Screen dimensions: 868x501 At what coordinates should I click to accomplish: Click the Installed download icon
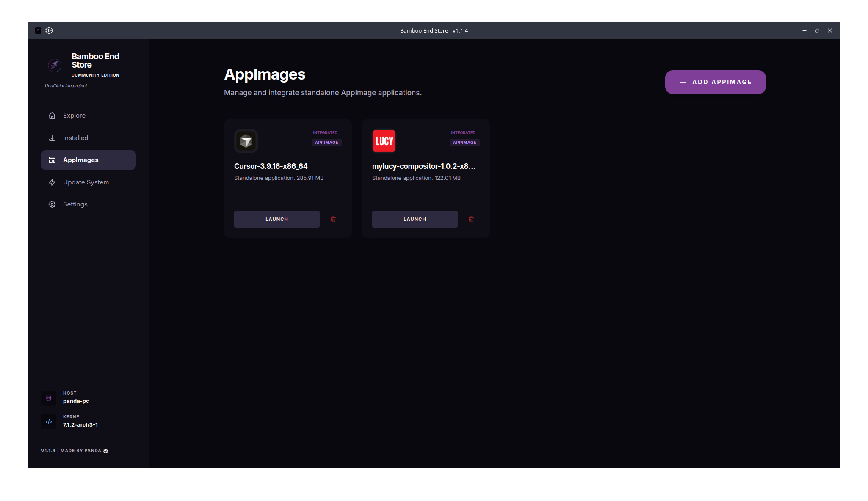[52, 138]
